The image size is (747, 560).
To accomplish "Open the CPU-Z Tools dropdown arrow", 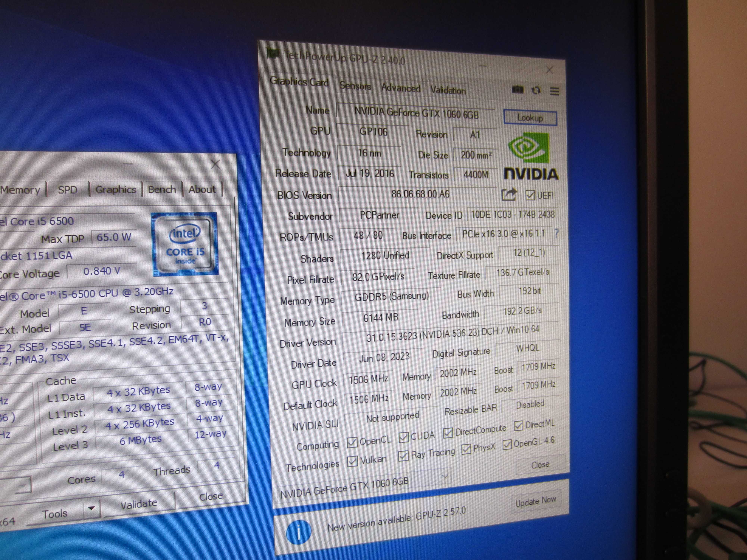I will point(92,508).
